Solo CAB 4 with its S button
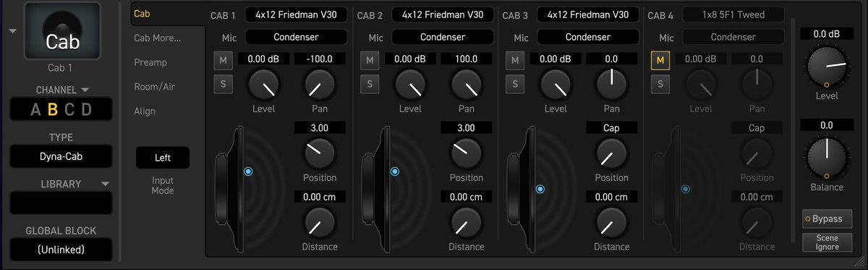 (x=660, y=84)
